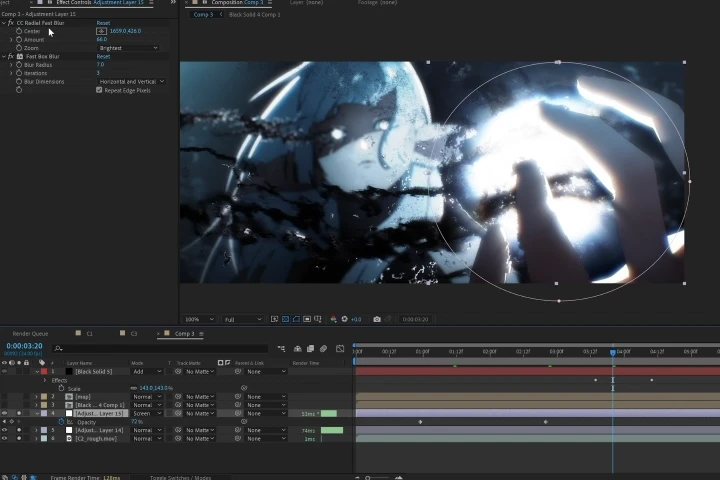This screenshot has width=720, height=480.
Task: Enable motion blur icon in timeline
Action: [x=323, y=349]
